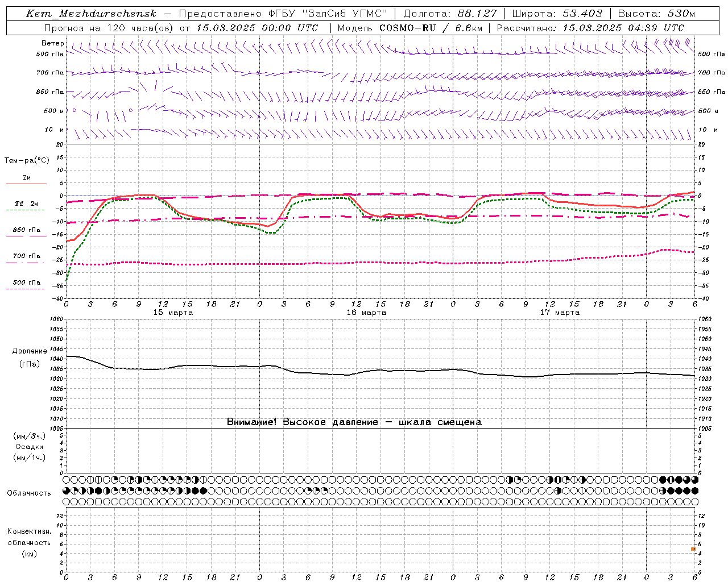Screen dimensions: 728x582
Task: Click the '(мм/1ч.)' precipitation unit label
Action: pyautogui.click(x=30, y=458)
